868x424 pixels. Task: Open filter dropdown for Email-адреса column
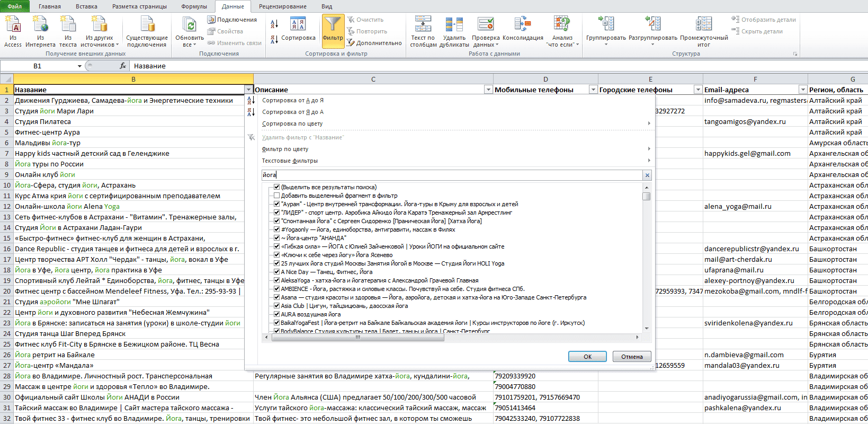[803, 90]
